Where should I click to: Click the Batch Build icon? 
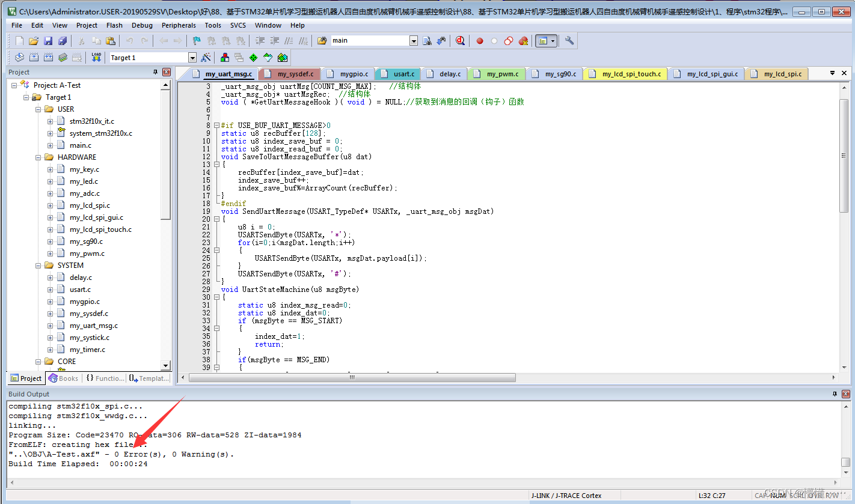click(x=63, y=58)
